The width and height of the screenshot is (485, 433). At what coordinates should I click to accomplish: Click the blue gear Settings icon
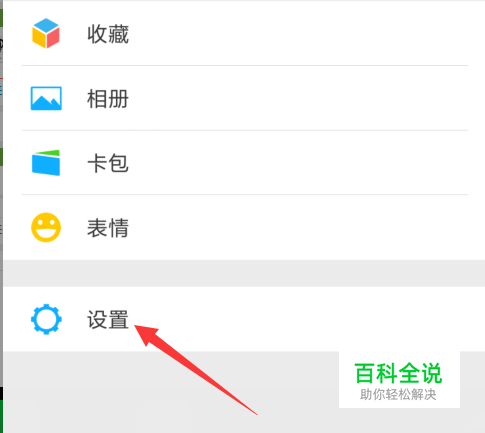coord(46,319)
